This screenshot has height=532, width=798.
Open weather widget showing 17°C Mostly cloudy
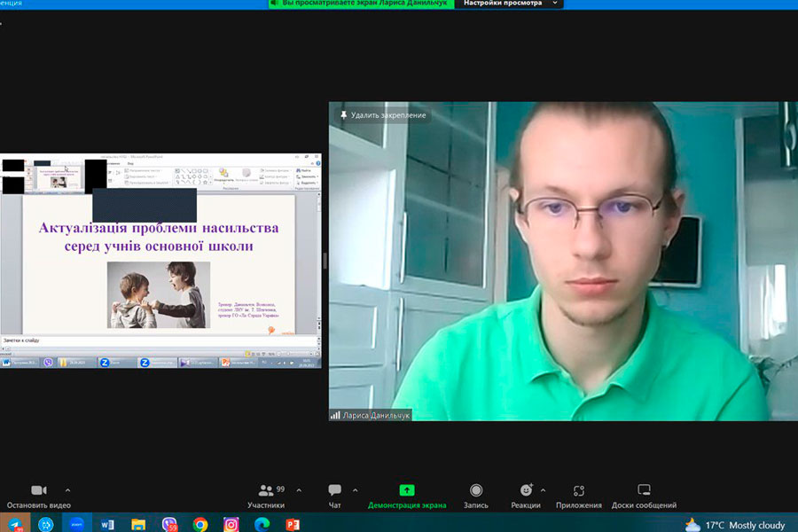point(734,525)
